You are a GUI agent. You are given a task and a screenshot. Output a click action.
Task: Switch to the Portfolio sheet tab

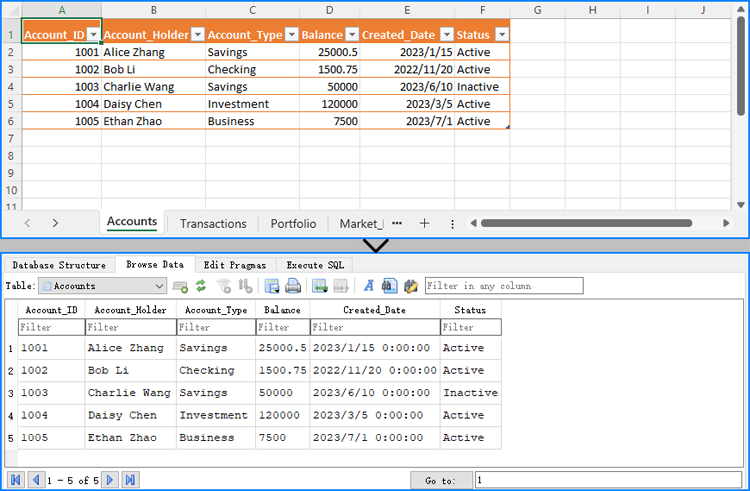click(x=293, y=223)
